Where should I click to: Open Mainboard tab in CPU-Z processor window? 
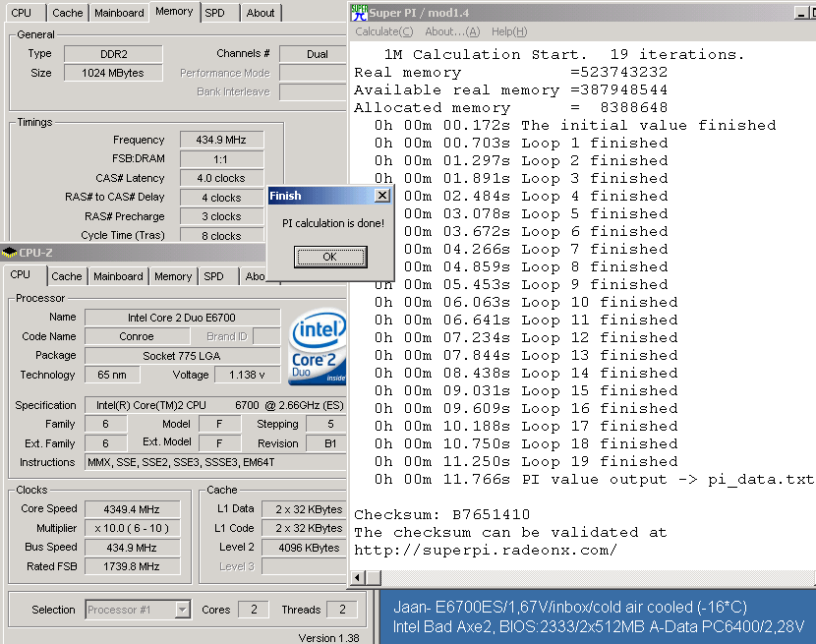coord(118,276)
